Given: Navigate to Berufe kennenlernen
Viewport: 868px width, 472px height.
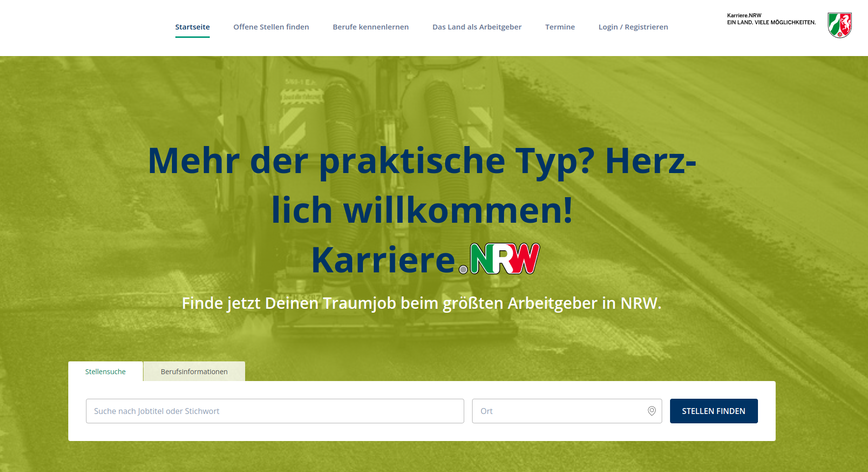Looking at the screenshot, I should coord(370,27).
